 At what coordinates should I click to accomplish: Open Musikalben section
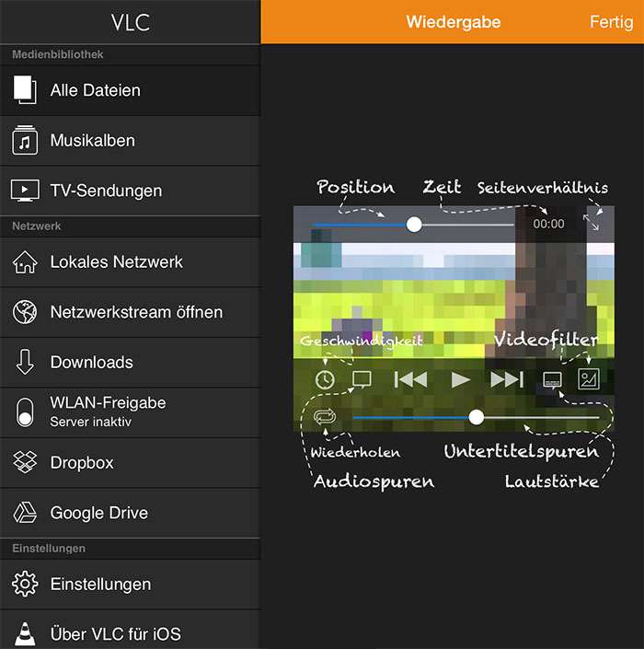(130, 141)
